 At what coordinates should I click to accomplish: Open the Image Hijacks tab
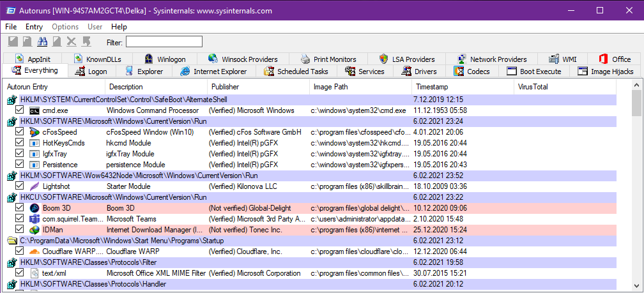tap(606, 71)
